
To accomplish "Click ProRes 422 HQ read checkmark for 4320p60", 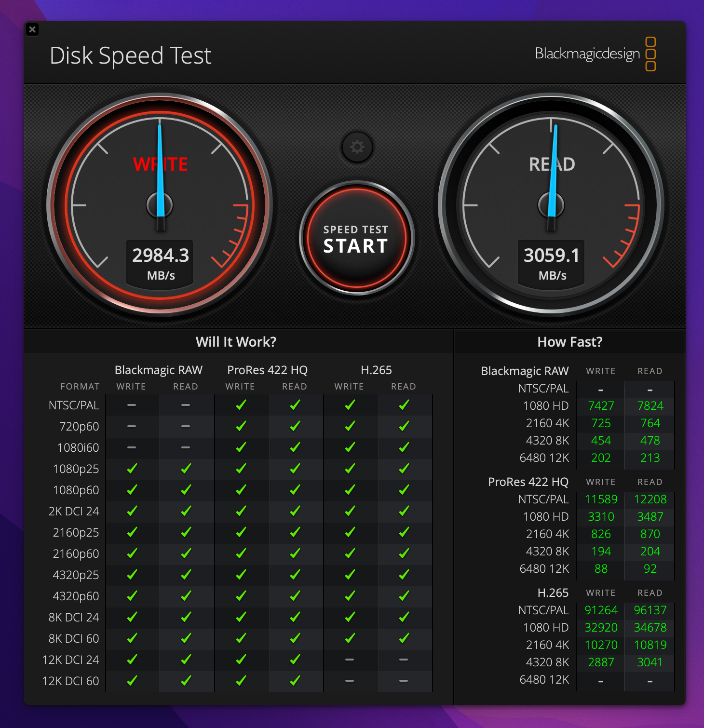I will 295,595.
